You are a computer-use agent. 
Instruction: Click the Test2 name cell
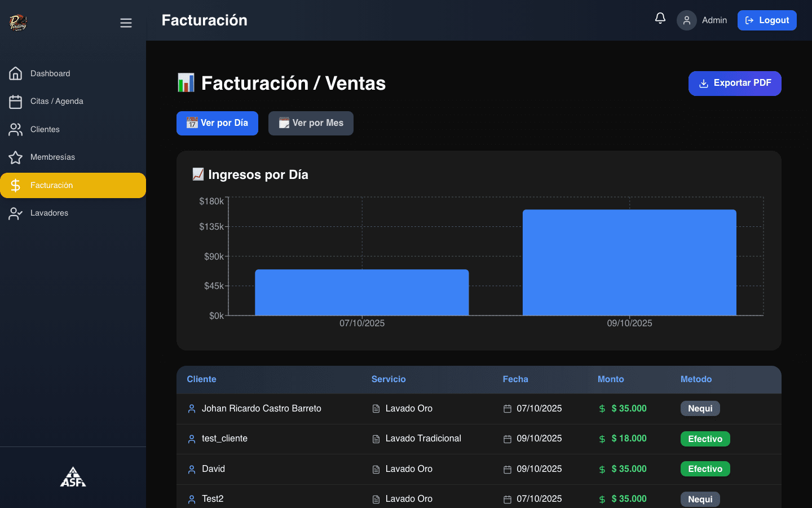point(213,499)
